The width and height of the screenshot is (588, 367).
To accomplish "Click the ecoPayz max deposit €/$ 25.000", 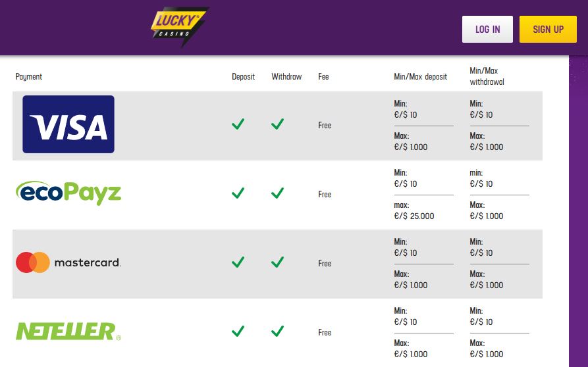I will (414, 216).
